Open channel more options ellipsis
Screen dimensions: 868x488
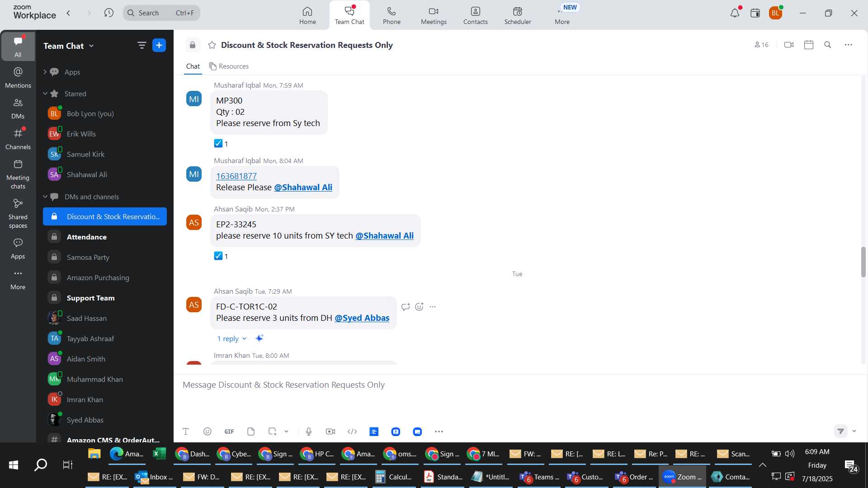coord(849,45)
